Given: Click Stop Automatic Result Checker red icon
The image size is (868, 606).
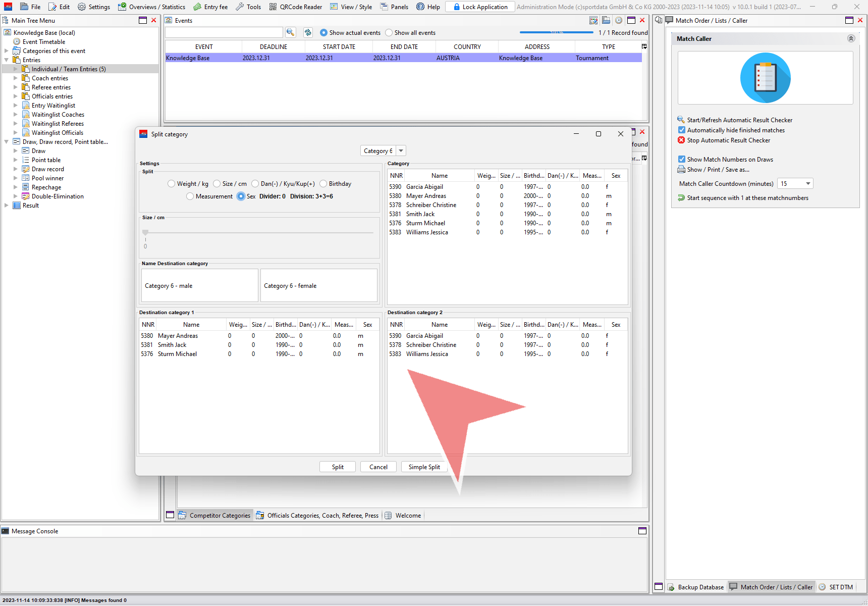Looking at the screenshot, I should click(681, 140).
